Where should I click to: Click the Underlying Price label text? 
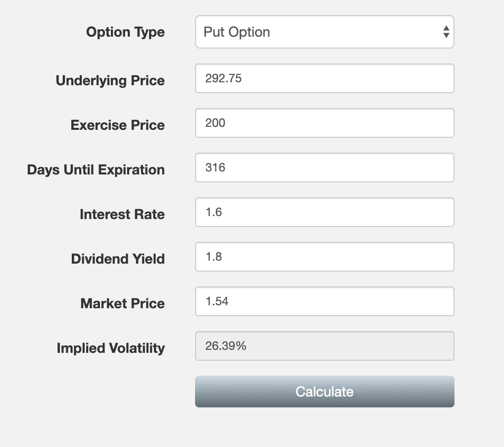pos(110,80)
